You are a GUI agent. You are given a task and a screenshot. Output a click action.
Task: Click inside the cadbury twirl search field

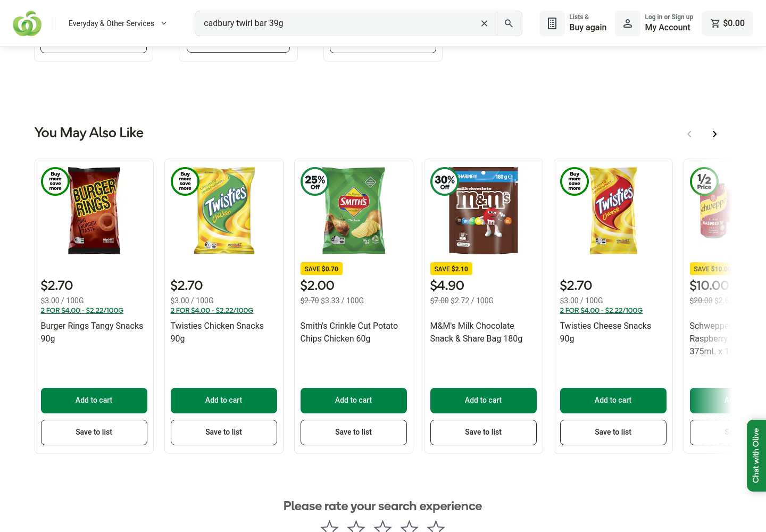[335, 23]
